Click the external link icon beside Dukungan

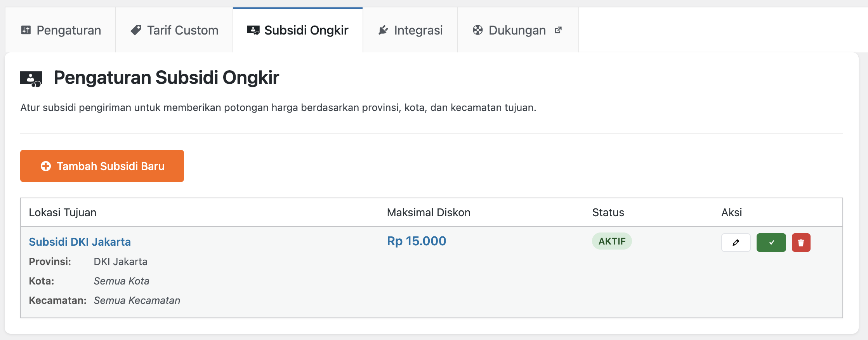point(558,30)
